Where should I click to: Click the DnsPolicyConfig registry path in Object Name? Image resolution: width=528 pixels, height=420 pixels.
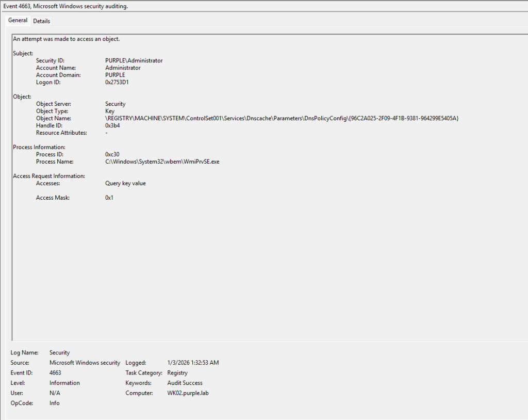coord(282,119)
